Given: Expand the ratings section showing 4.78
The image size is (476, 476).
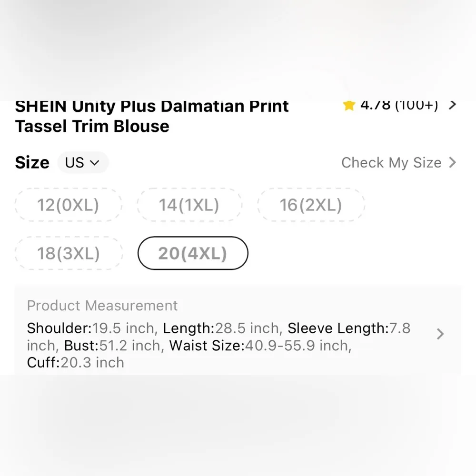Looking at the screenshot, I should [x=400, y=105].
